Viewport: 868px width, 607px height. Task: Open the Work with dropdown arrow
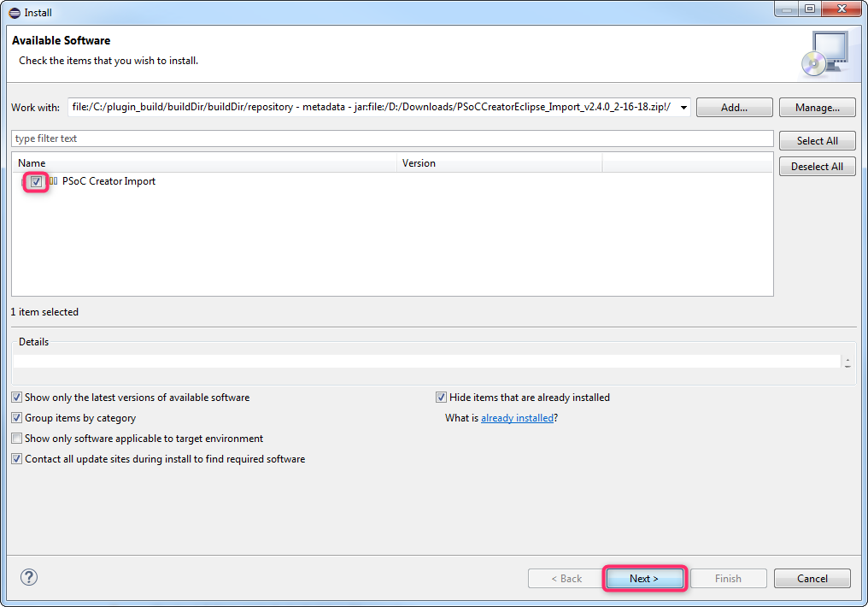(x=683, y=108)
